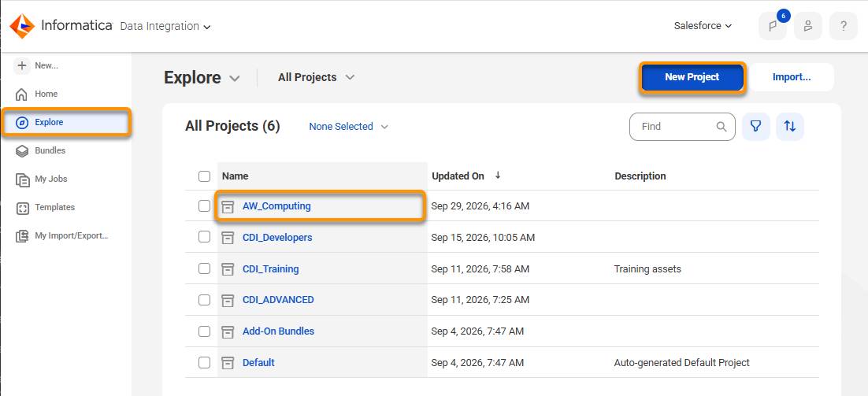The width and height of the screenshot is (868, 396).
Task: Sort by the Updated On column header
Action: click(458, 176)
